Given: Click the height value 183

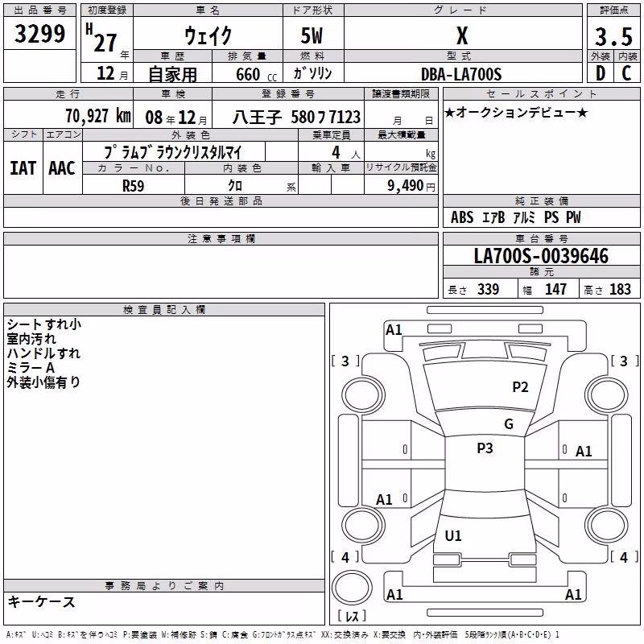Looking at the screenshot, I should [620, 289].
